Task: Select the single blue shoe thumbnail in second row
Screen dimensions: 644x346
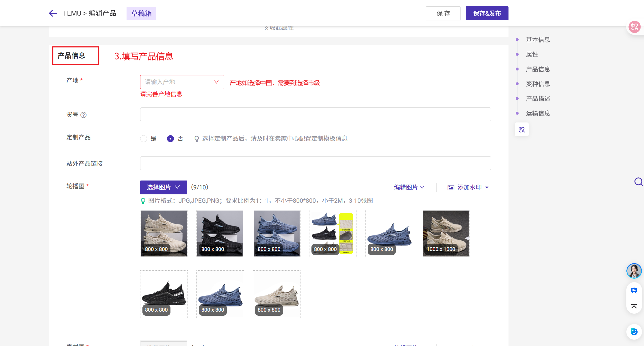Action: point(220,294)
